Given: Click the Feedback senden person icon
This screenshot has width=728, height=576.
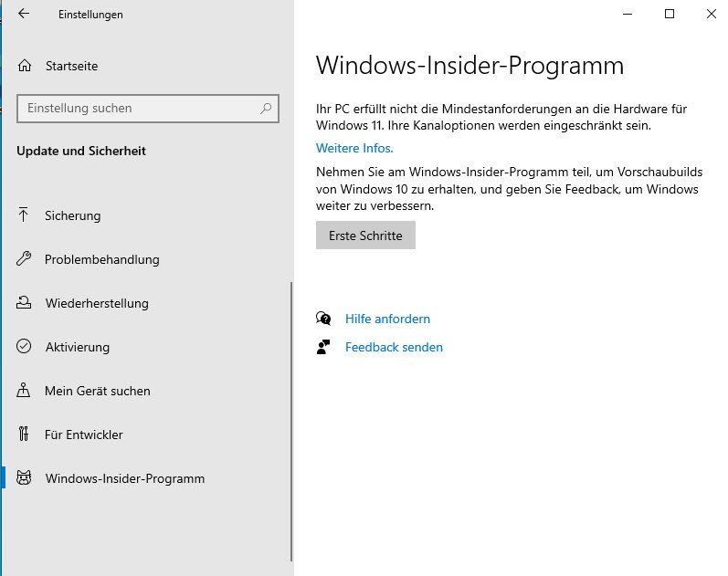Looking at the screenshot, I should tap(323, 347).
